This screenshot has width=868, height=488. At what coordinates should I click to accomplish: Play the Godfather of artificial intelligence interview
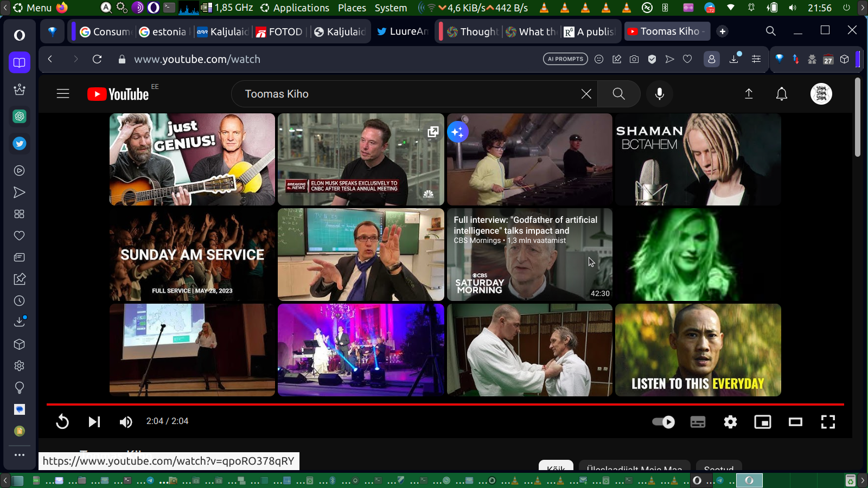point(529,255)
